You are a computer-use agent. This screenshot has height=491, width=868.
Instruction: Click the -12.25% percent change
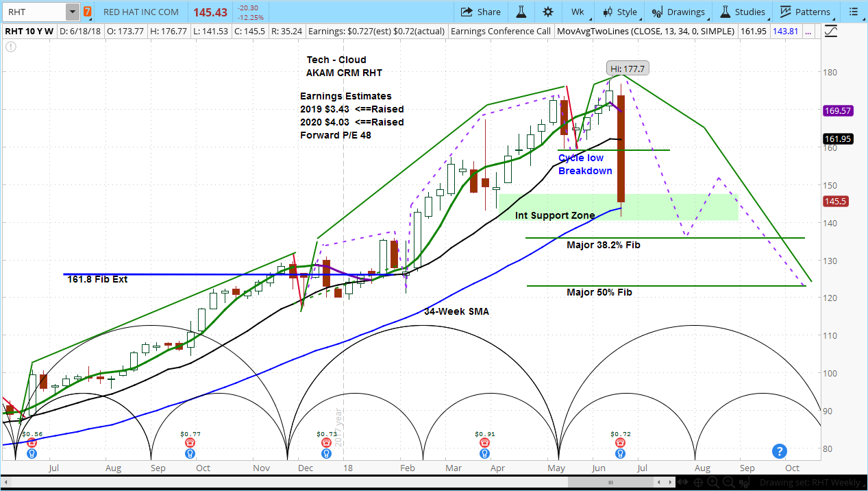pyautogui.click(x=249, y=16)
